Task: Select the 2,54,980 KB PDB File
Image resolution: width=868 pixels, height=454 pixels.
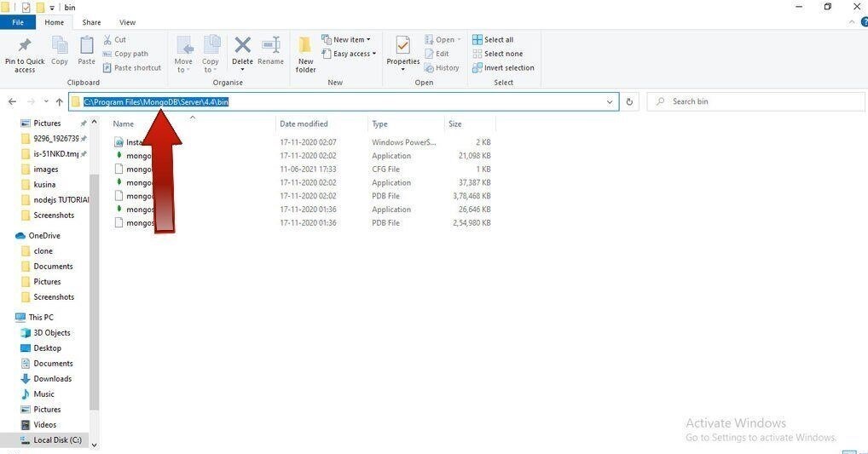Action: click(x=302, y=223)
